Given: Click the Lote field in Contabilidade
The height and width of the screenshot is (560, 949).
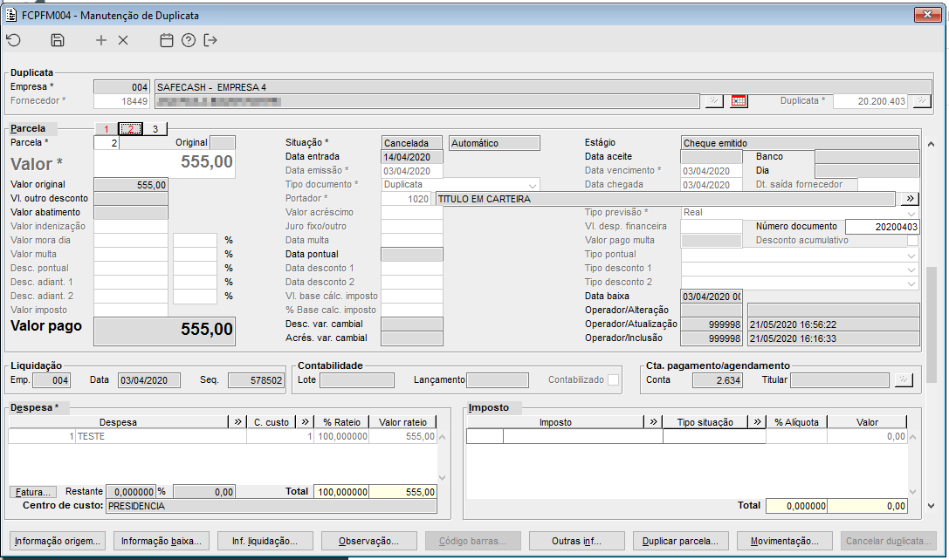Looking at the screenshot, I should [357, 379].
